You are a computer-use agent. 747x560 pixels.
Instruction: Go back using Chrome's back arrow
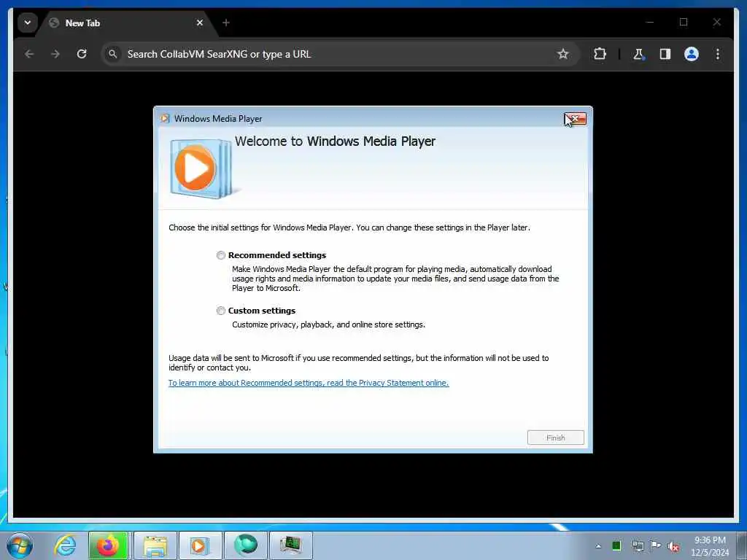click(29, 54)
